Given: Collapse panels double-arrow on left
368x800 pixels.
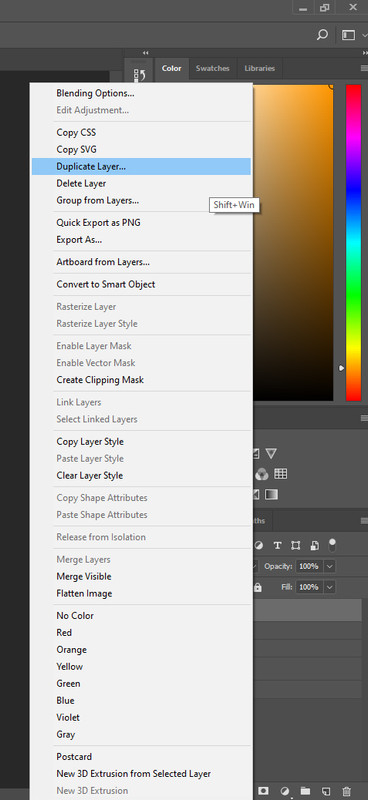Looking at the screenshot, I should [x=145, y=53].
